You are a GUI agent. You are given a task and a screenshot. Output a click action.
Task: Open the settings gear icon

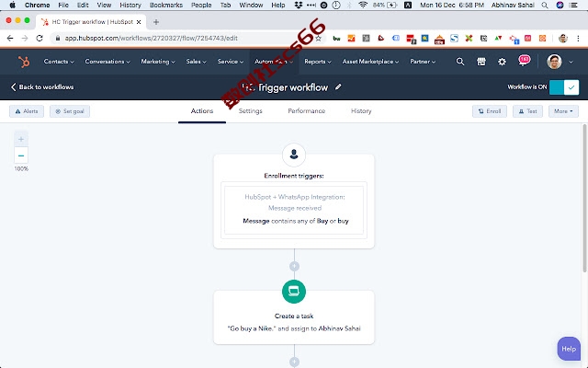(502, 62)
